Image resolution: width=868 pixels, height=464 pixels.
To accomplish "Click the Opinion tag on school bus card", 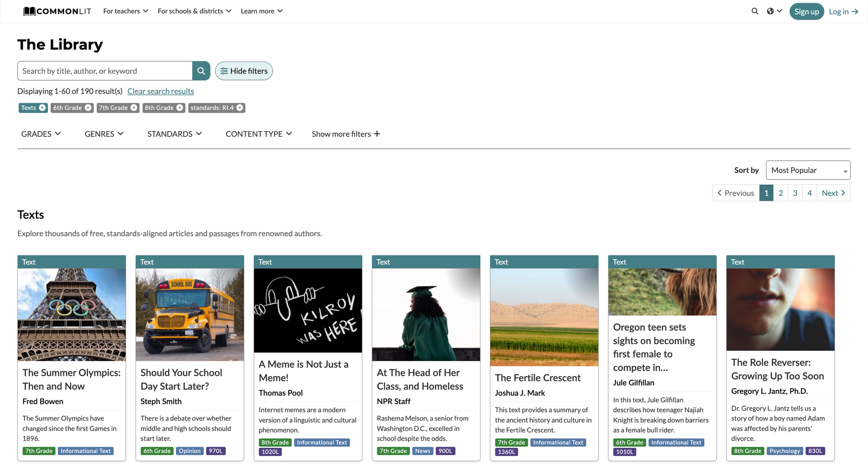I will pos(190,451).
